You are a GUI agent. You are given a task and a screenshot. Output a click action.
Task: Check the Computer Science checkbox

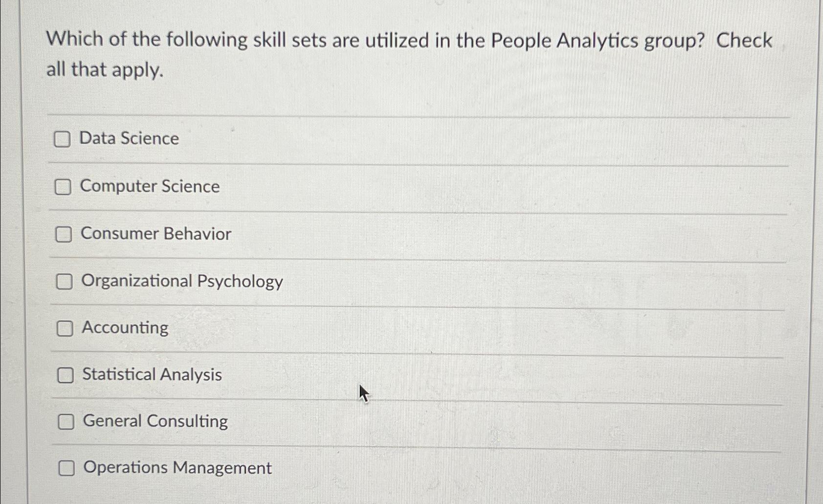coord(64,186)
